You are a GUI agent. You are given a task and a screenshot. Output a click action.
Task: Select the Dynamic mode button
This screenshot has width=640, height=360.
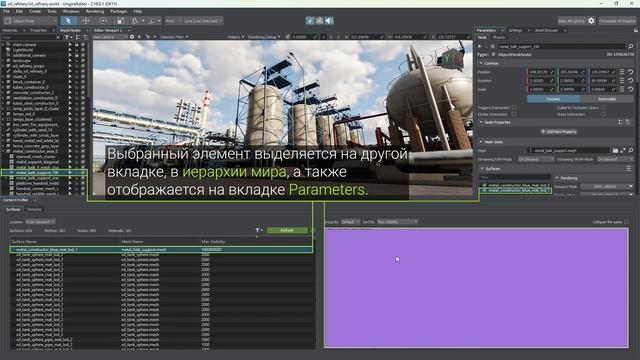pyautogui.click(x=553, y=99)
